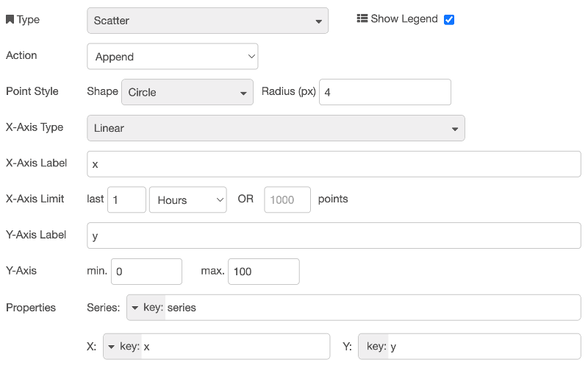Screen dimensions: 588x368
Task: Expand the Circle point shape dropdown
Action: point(187,93)
